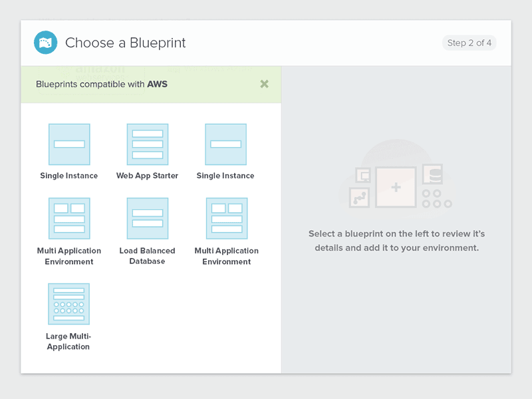Dismiss the AWS compatibility banner
Viewport: 532px width, 399px height.
click(264, 84)
